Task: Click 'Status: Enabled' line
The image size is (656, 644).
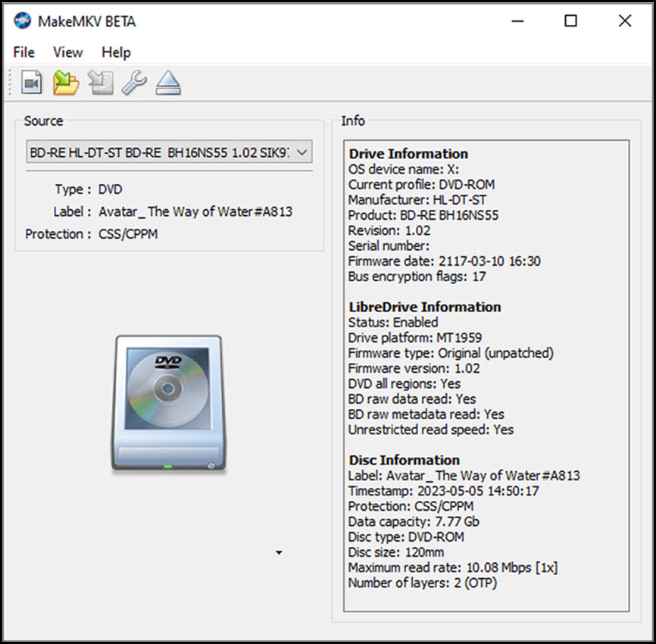Action: pyautogui.click(x=393, y=323)
